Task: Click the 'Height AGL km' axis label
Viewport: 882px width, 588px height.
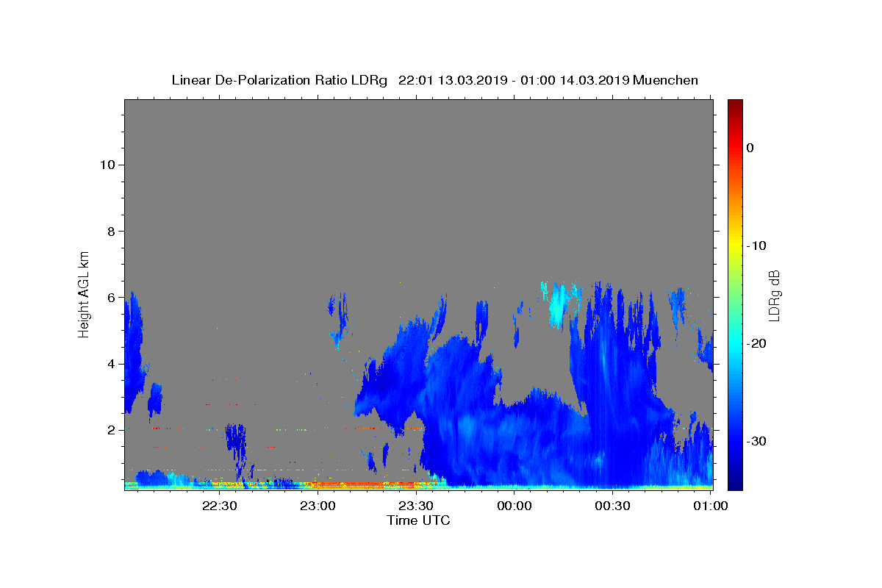Action: tap(85, 293)
